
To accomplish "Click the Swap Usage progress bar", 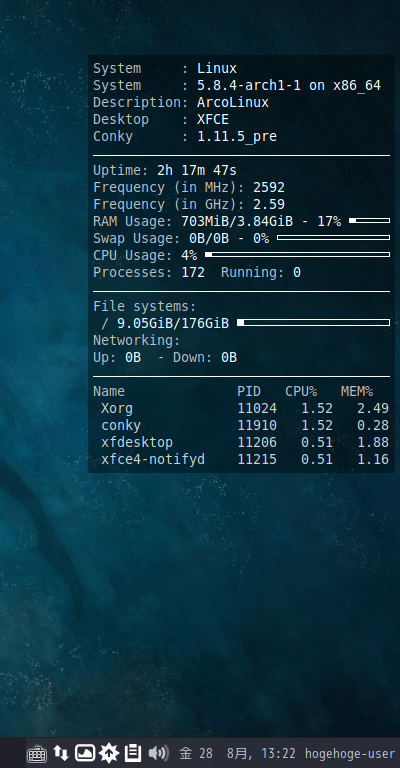I will (333, 238).
